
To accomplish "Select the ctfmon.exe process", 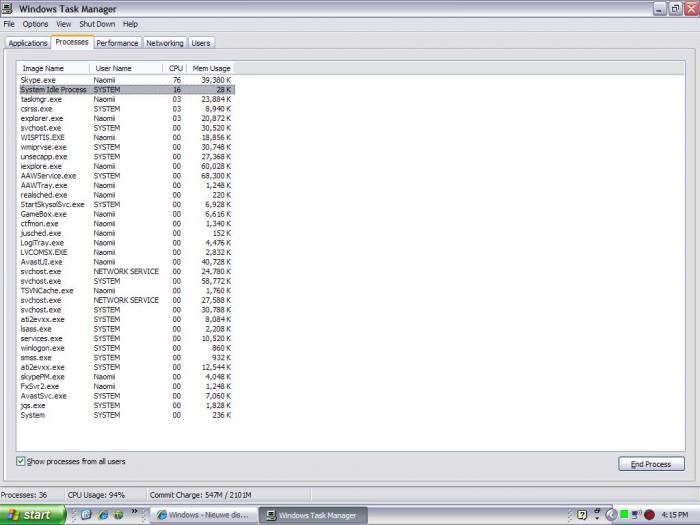I will tap(126, 224).
